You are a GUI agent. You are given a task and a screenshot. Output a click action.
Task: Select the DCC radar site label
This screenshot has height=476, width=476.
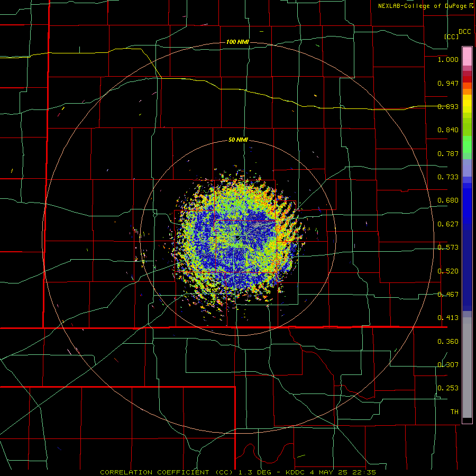tap(465, 32)
